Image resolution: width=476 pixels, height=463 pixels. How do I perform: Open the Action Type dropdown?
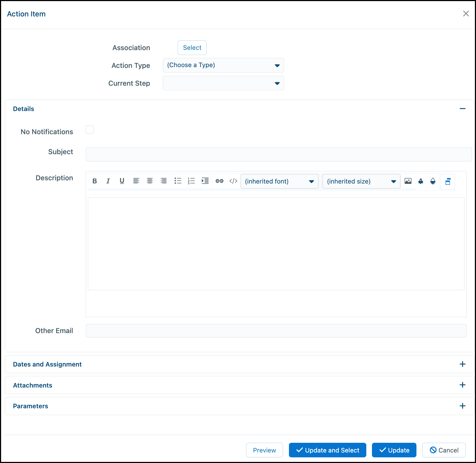pyautogui.click(x=223, y=65)
